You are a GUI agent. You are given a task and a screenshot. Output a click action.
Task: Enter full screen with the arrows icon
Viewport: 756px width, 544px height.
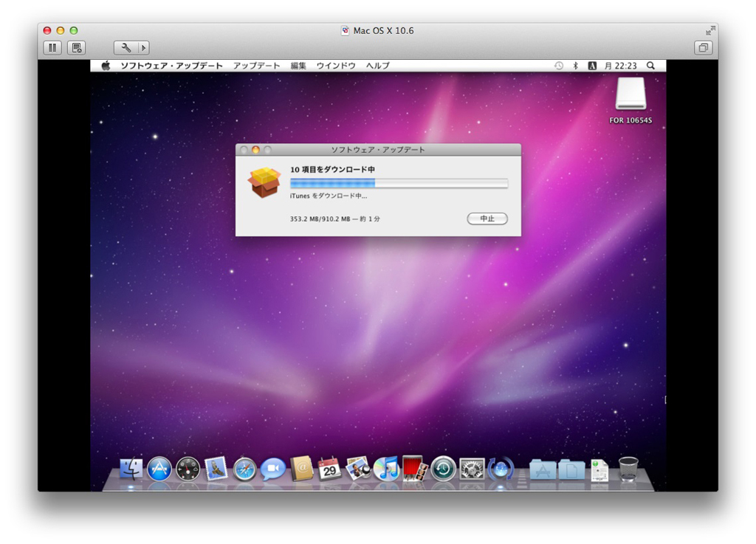(709, 31)
